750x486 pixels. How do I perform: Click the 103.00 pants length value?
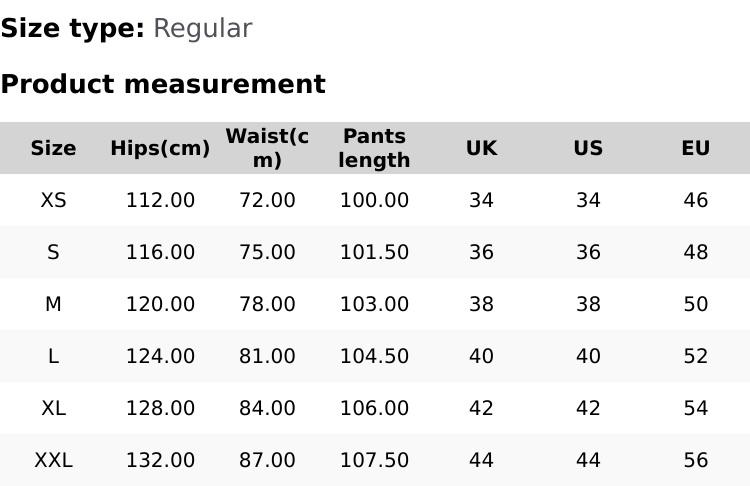tap(374, 304)
